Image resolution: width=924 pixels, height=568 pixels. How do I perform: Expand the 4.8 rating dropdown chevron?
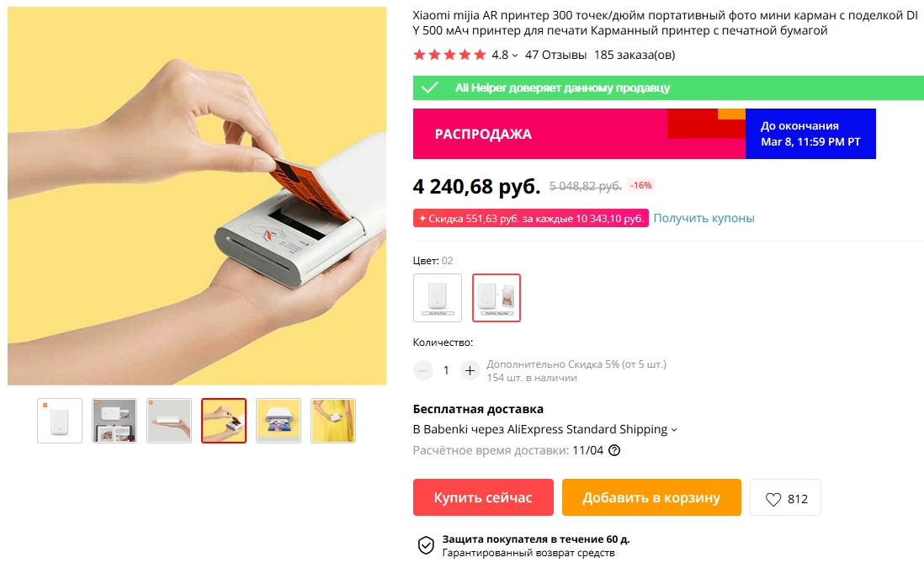(515, 56)
